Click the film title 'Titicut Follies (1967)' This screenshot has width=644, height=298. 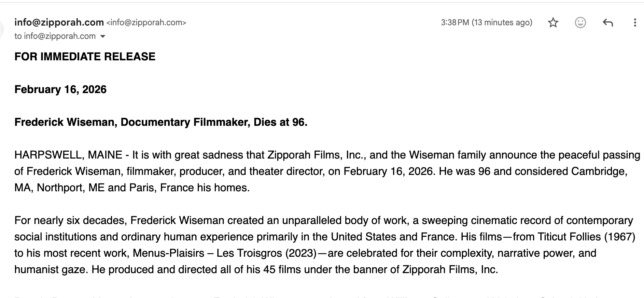pos(586,237)
